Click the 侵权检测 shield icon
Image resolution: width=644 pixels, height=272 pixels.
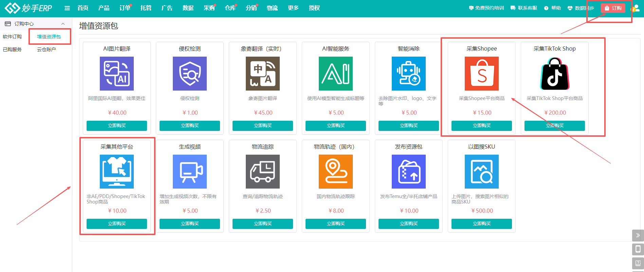click(x=190, y=74)
